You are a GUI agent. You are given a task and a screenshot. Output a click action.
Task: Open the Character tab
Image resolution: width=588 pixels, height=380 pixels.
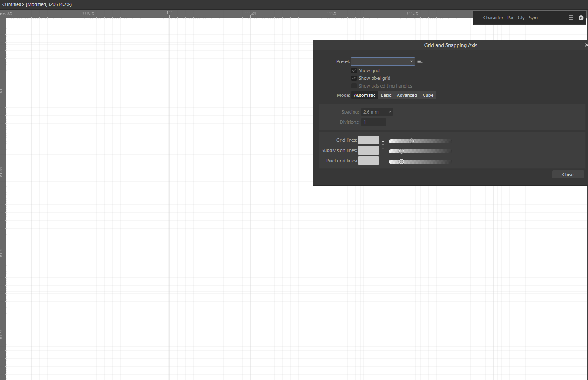[x=493, y=18]
